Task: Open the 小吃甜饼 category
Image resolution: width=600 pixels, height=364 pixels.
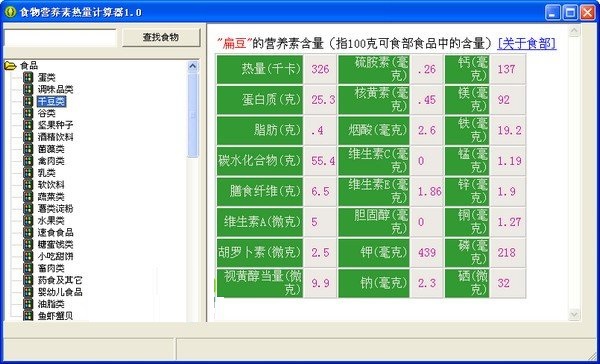Action: click(x=55, y=256)
